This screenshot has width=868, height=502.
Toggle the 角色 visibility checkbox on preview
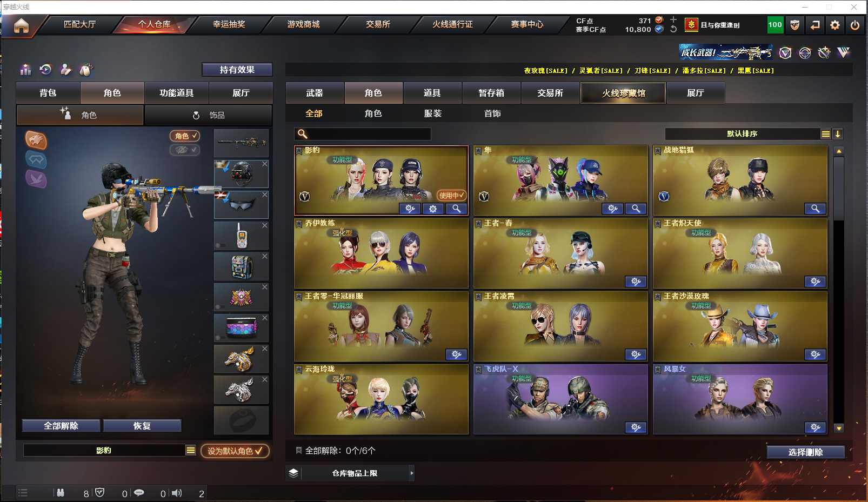point(185,136)
